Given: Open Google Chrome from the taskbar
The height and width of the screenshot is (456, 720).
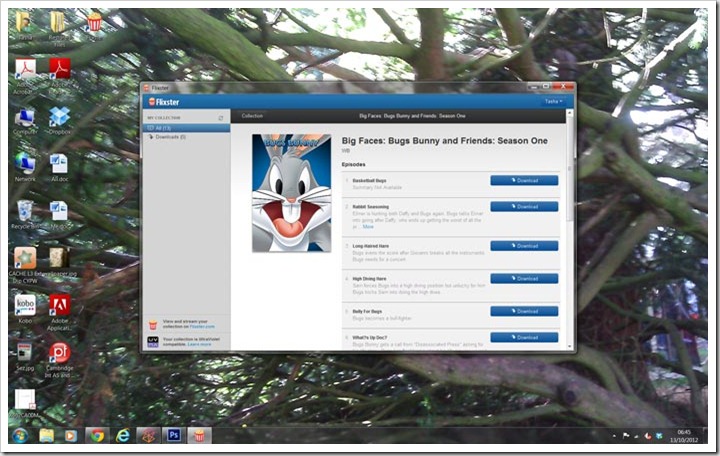Looking at the screenshot, I should point(97,435).
